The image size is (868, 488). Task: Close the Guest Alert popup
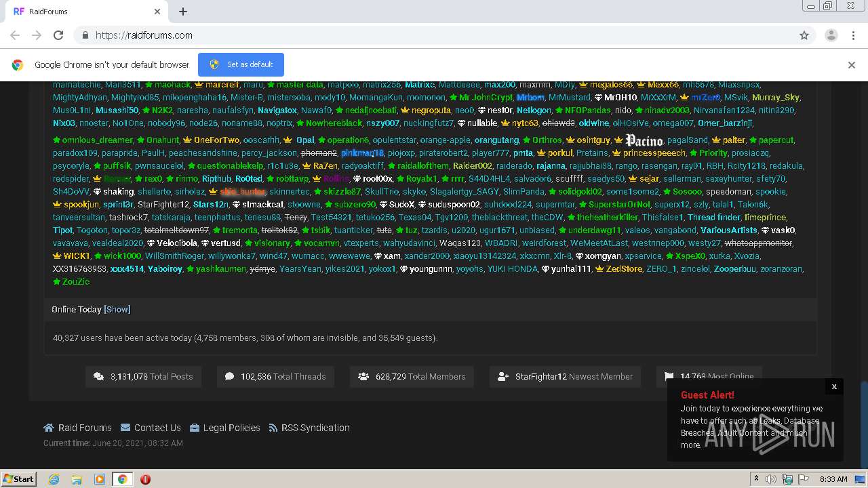tap(834, 386)
